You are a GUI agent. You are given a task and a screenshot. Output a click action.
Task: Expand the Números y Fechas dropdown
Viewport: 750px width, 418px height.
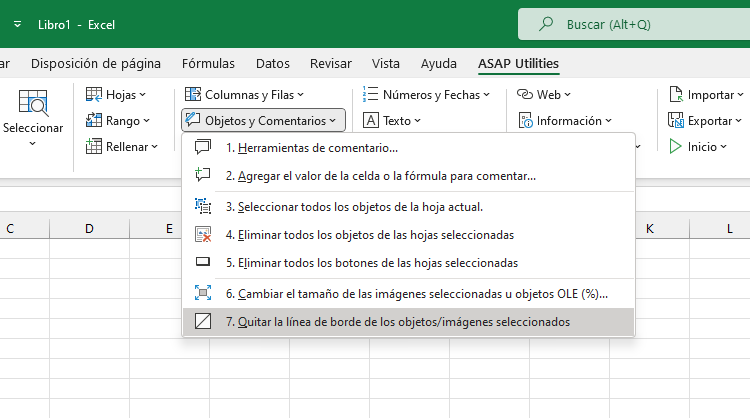point(486,95)
